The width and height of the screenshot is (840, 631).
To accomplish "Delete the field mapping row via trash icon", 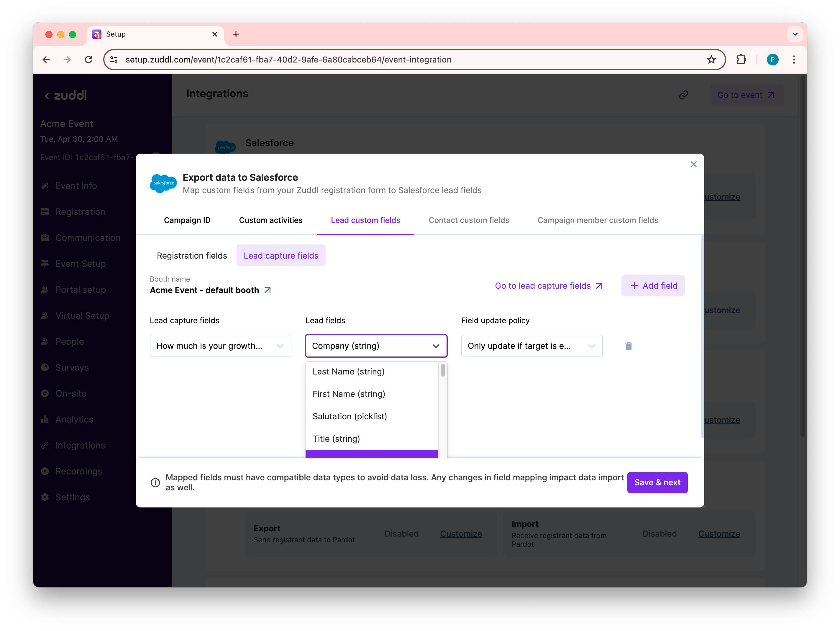I will tap(629, 346).
